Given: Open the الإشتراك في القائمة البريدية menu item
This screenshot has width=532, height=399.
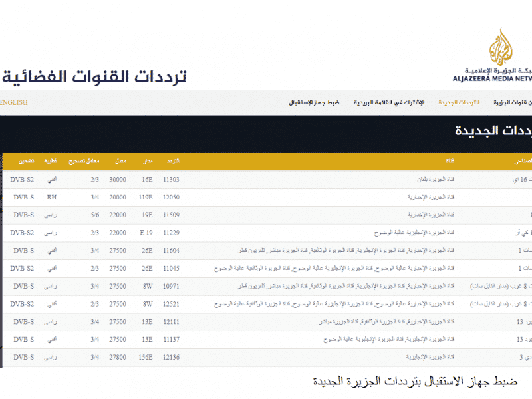Looking at the screenshot, I should point(389,102).
